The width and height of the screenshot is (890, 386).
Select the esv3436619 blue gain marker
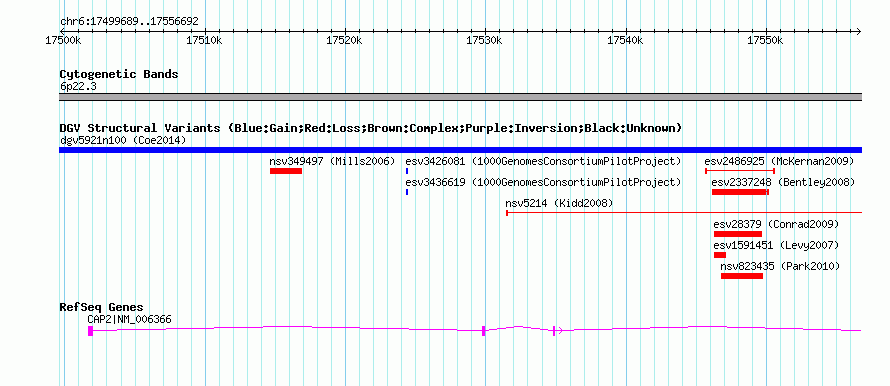click(407, 192)
